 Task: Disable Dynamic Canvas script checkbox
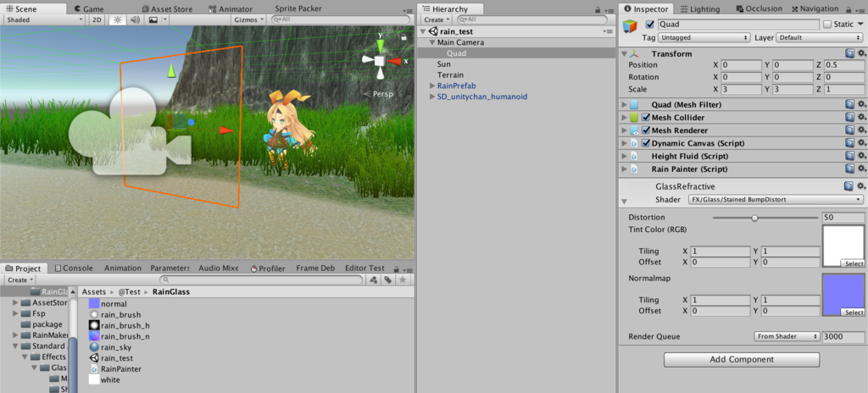point(645,143)
